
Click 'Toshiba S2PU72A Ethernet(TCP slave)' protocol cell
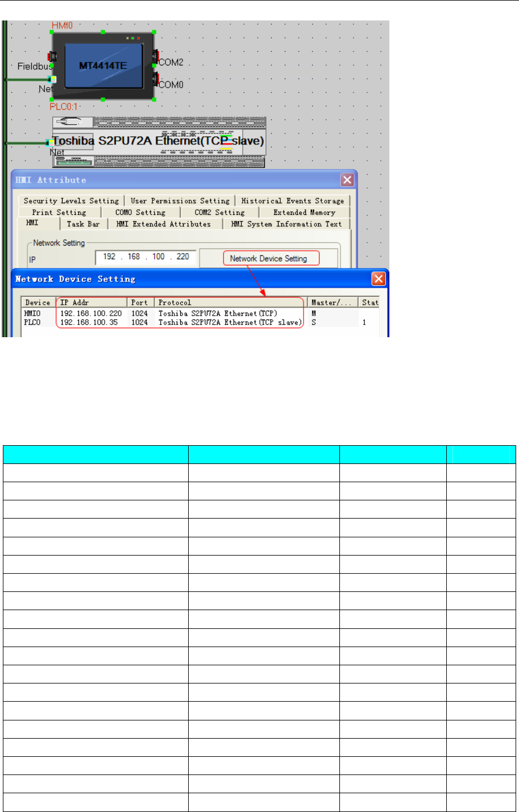click(x=230, y=322)
